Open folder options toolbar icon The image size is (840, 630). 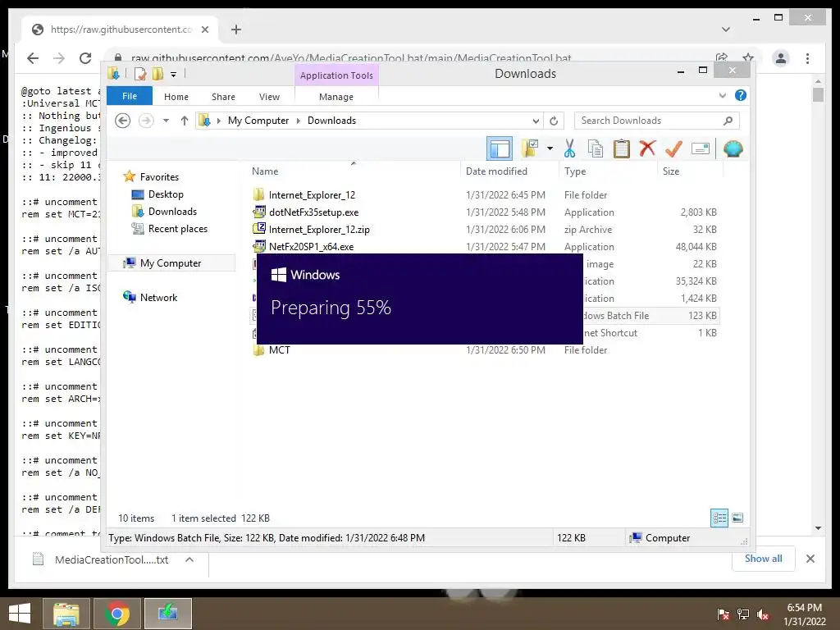coord(530,148)
